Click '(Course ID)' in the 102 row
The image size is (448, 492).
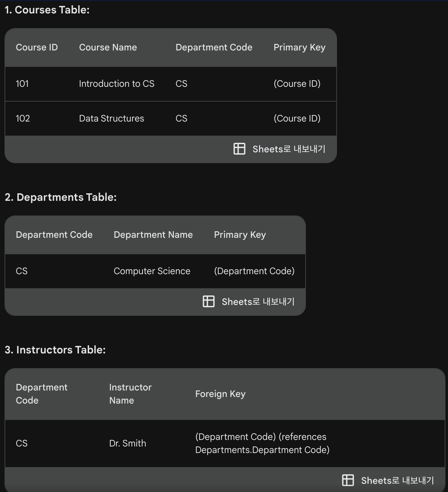click(x=297, y=119)
